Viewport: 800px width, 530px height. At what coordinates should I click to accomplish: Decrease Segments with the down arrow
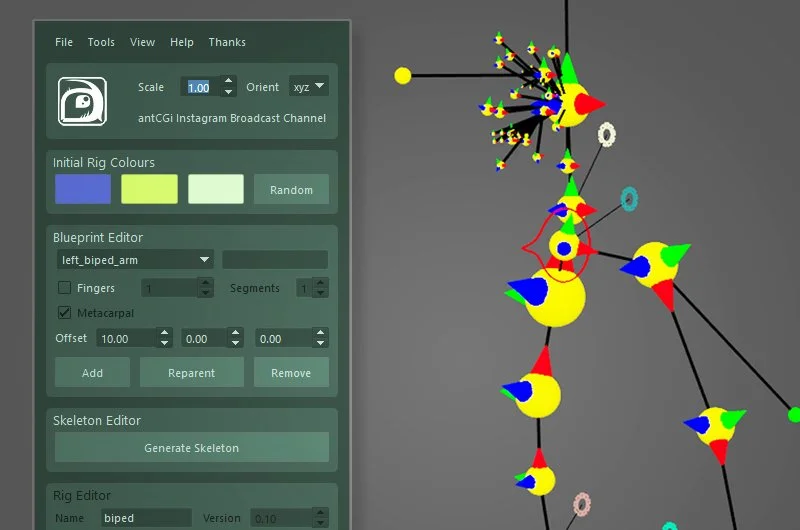point(320,293)
